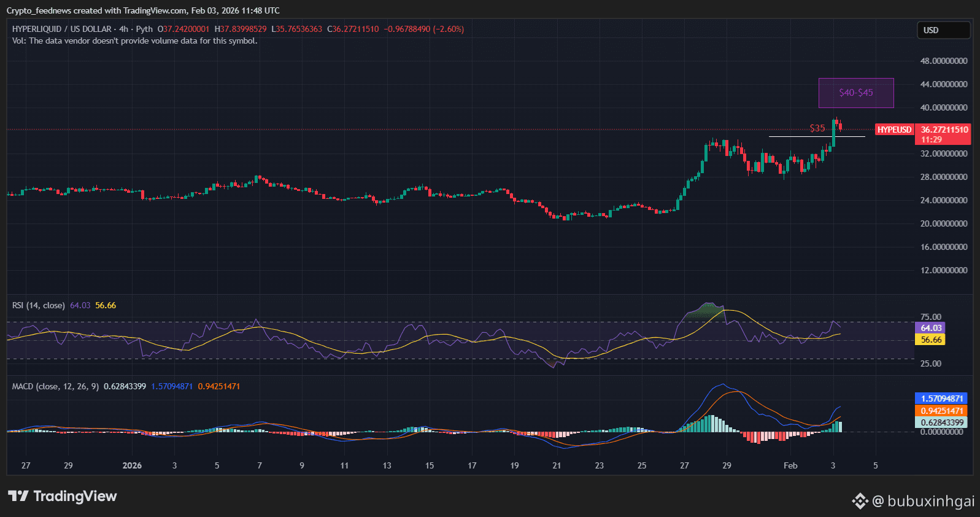Click the Feb label on time axis
This screenshot has height=517, width=980.
point(790,465)
